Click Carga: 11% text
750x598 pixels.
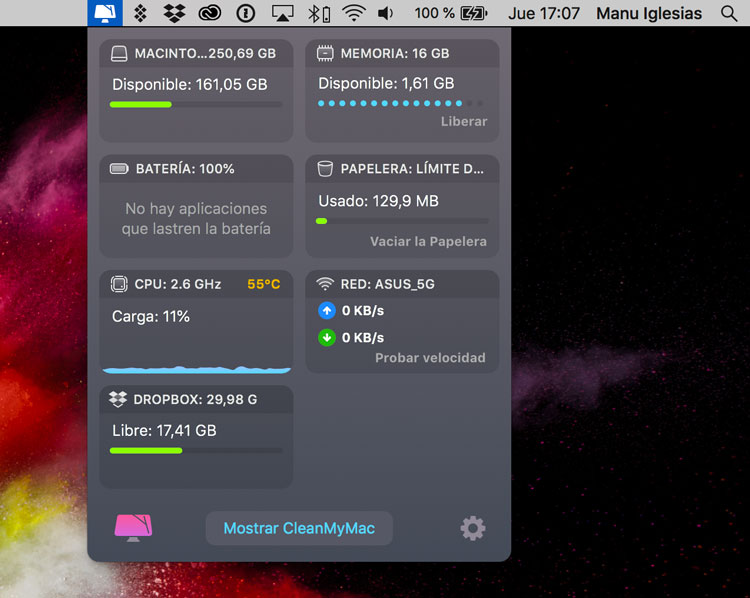pyautogui.click(x=151, y=316)
